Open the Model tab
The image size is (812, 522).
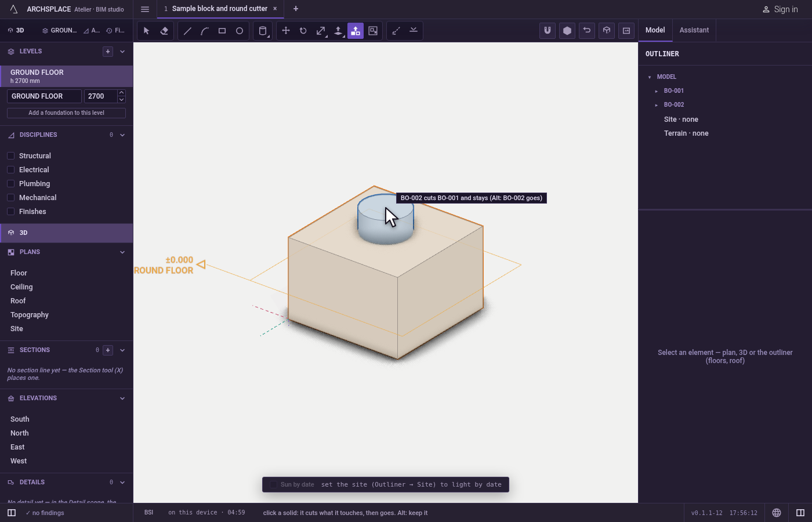[x=655, y=30]
